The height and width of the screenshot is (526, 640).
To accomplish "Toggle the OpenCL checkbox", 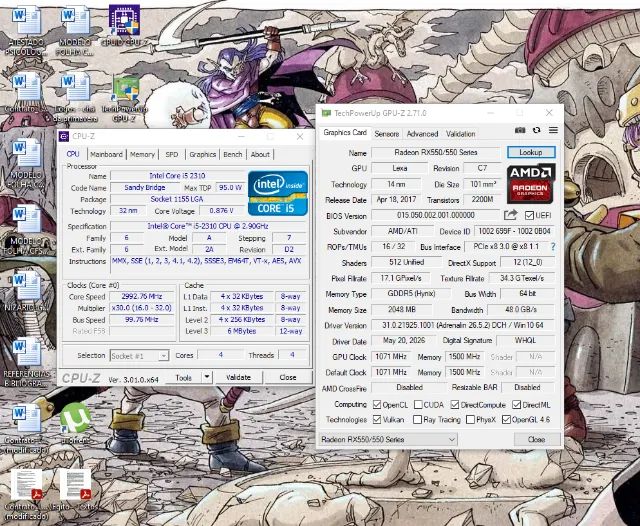I will 377,405.
